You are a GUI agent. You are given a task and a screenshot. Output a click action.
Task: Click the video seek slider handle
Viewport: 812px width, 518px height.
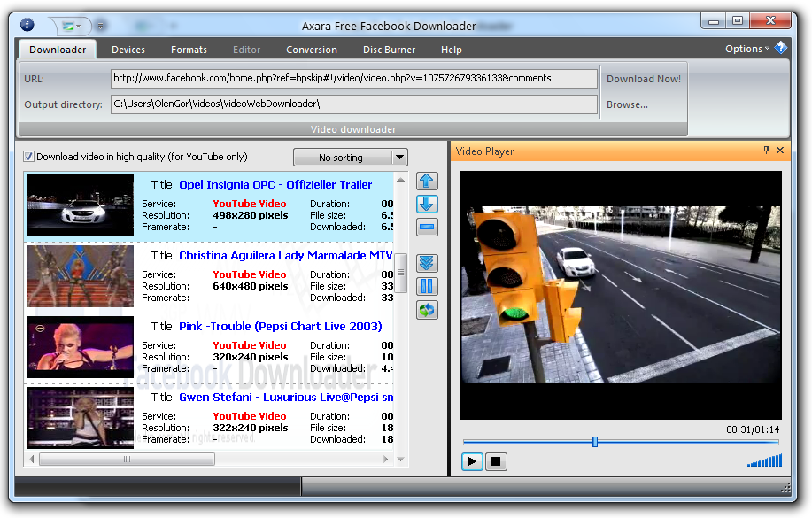595,441
